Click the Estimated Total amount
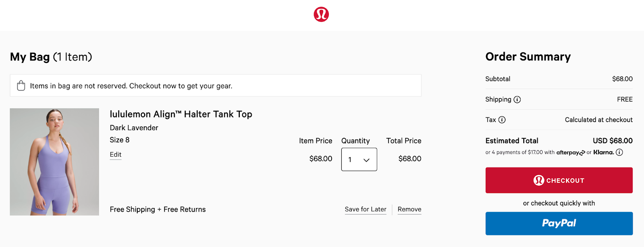The height and width of the screenshot is (247, 644). pyautogui.click(x=612, y=141)
